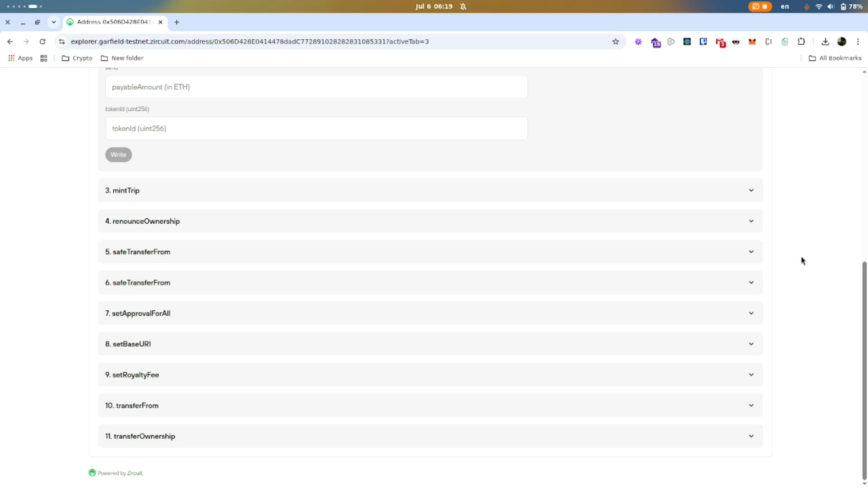Image resolution: width=868 pixels, height=488 pixels.
Task: Click the scrollbar down arrow
Action: coord(864,484)
